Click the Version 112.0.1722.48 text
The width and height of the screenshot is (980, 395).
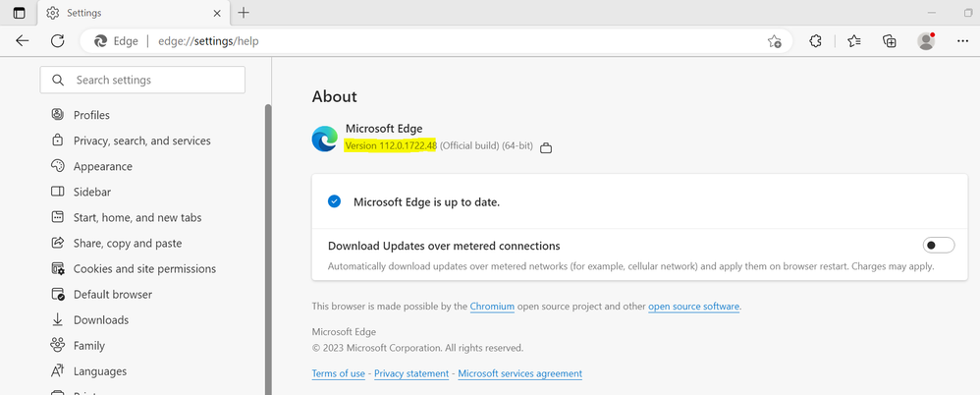pyautogui.click(x=391, y=145)
